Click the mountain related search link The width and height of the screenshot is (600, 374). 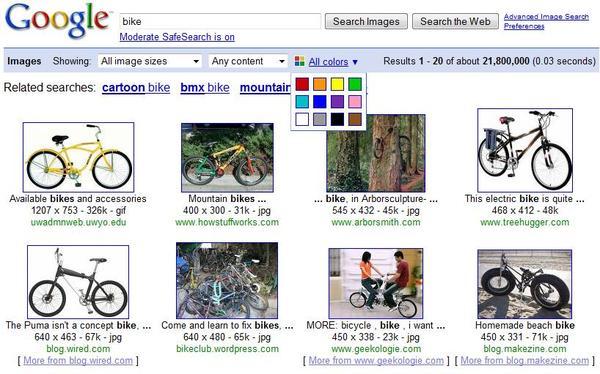pyautogui.click(x=265, y=88)
